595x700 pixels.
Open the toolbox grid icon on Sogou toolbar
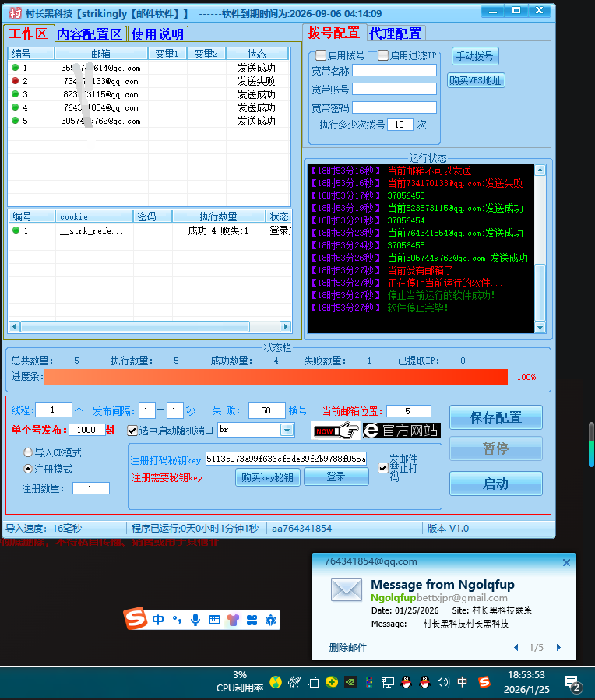click(252, 620)
